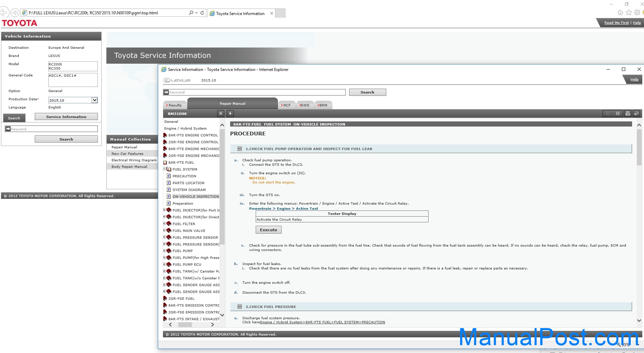
Task: Open the EWD tab
Action: point(304,105)
